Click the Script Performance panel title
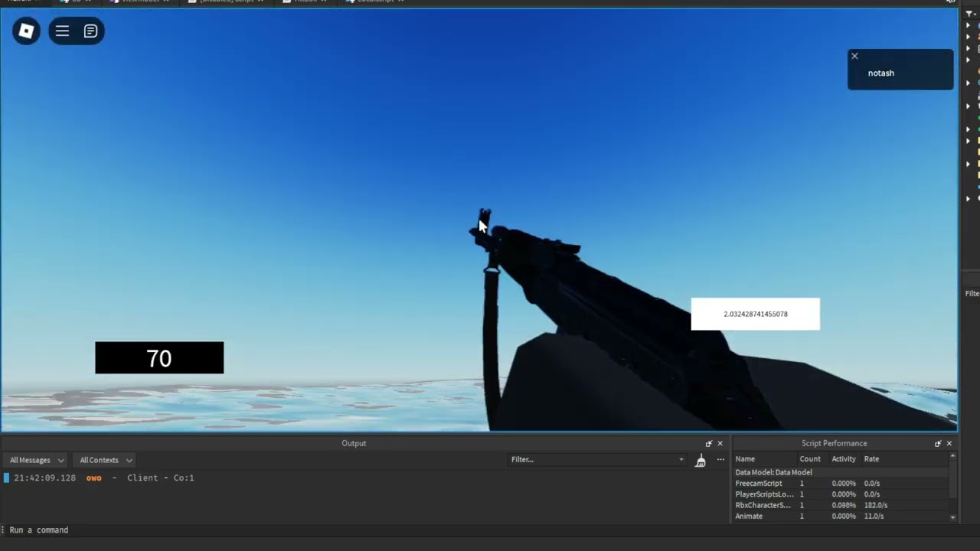 pyautogui.click(x=834, y=443)
